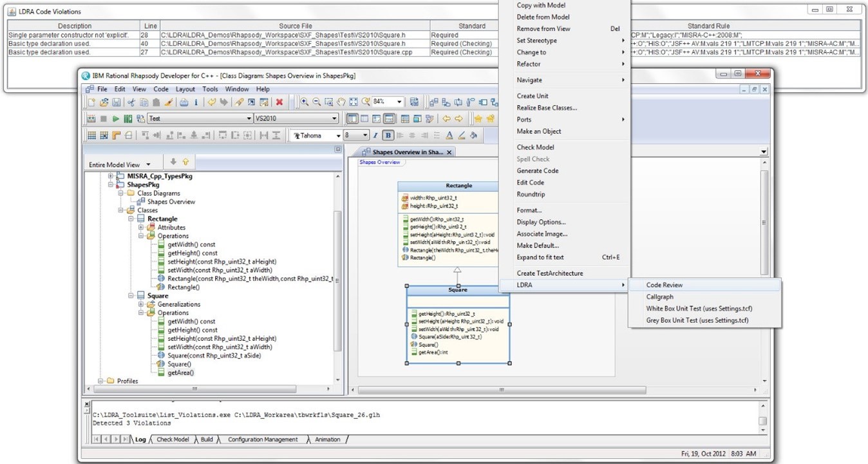Screen dimensions: 868x464
Task: Expand the Generalizations node under Square
Action: tap(141, 304)
